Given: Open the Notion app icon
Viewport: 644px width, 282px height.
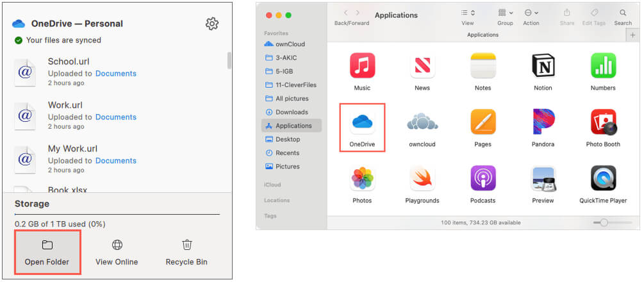Looking at the screenshot, I should 543,65.
